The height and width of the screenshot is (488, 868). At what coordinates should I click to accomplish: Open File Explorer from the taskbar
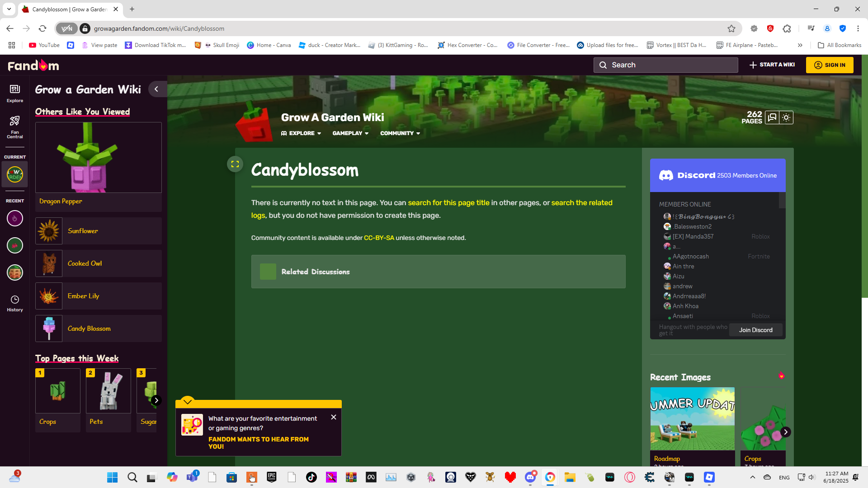click(570, 477)
